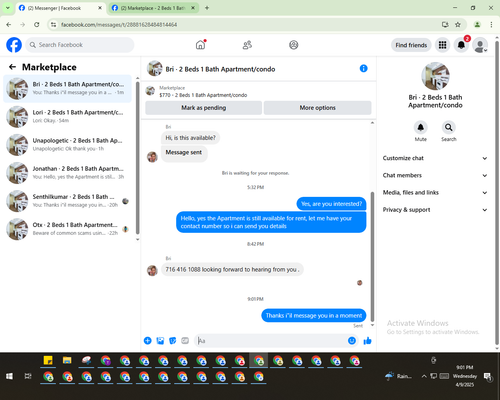Open the Friends icon in top navigation
Image resolution: width=500 pixels, height=400 pixels.
point(247,45)
